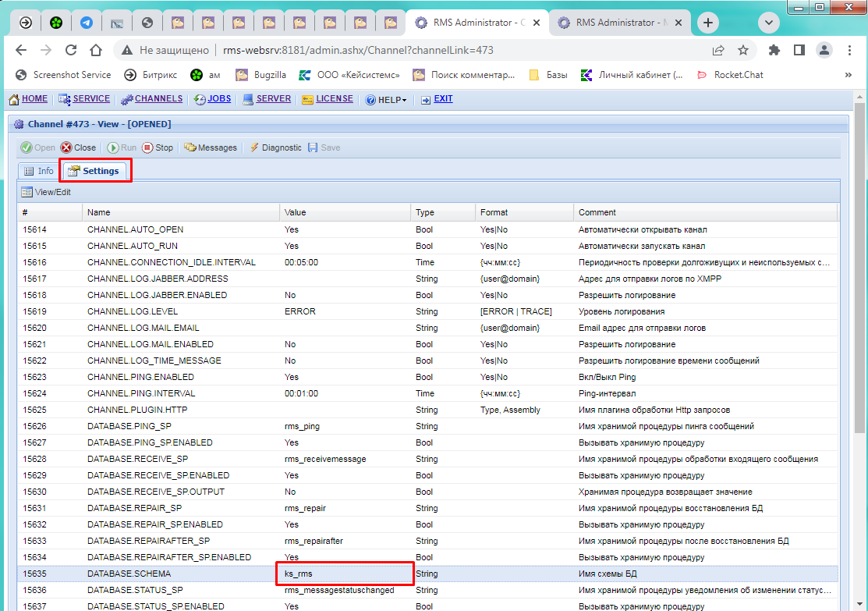This screenshot has height=611, width=868.
Task: Open the Личный кабинет bookmark
Action: 632,75
